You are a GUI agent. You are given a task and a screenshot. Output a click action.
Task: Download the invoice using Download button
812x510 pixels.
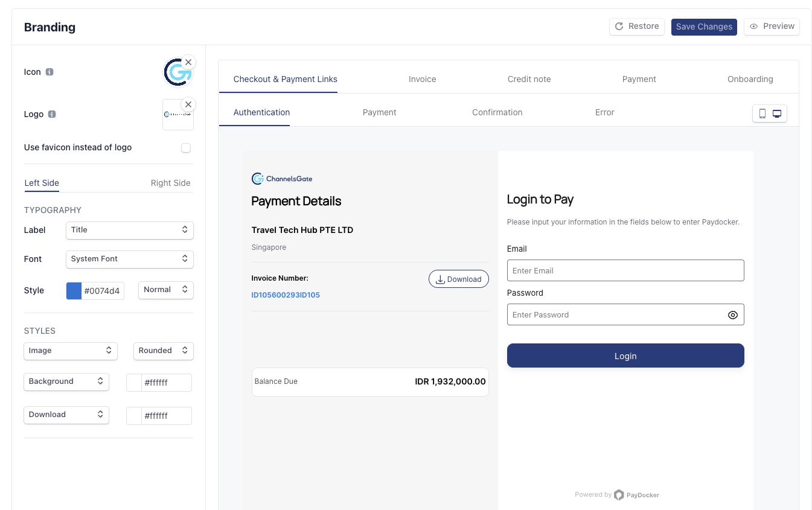458,279
